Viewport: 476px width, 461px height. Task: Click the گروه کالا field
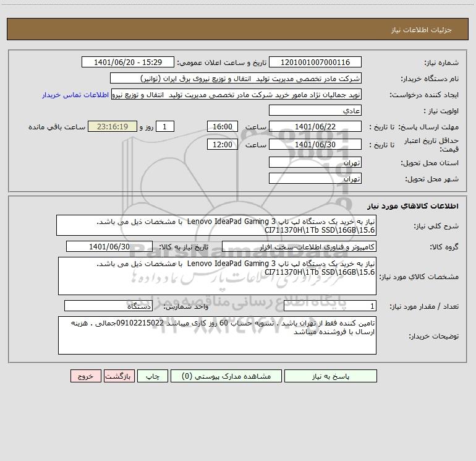299,246
